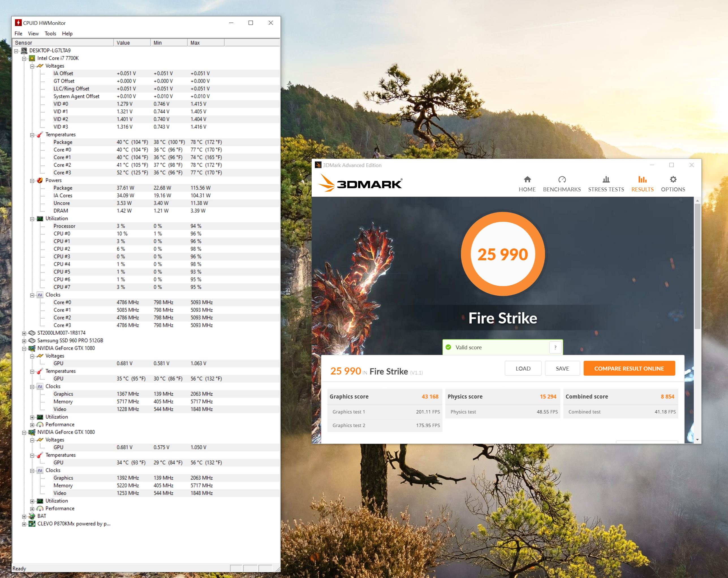Image resolution: width=728 pixels, height=578 pixels.
Task: Click the second GTX 1080 graphics card icon
Action: [x=32, y=432]
